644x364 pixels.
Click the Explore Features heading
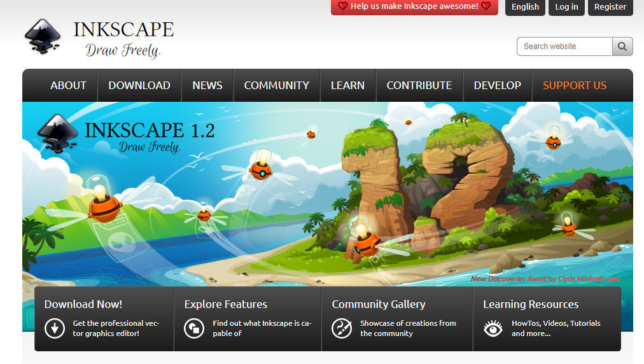[225, 304]
